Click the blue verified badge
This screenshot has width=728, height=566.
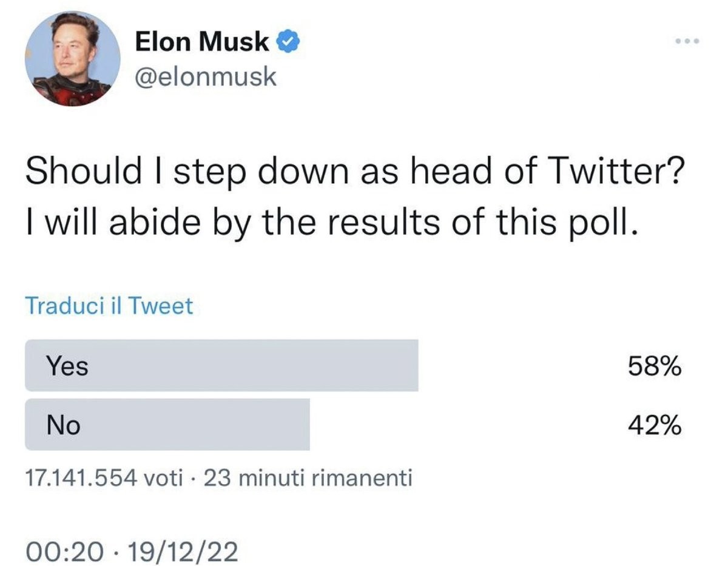coord(286,41)
